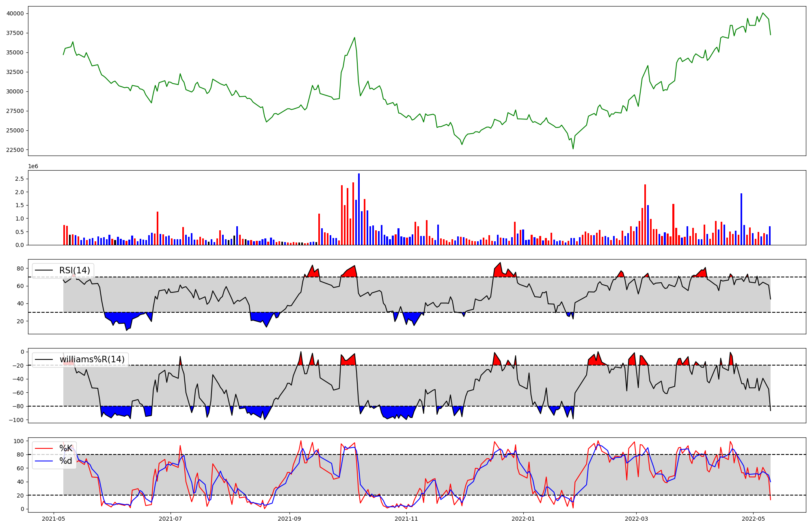812x528 pixels.
Task: Click the 1e6 volume axis multiplier label
Action: coord(33,167)
